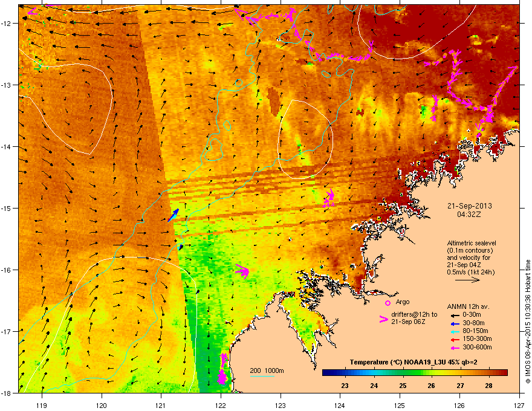Click the '21-Sep-2013' date label
The height and width of the screenshot is (411, 532).
click(470, 206)
